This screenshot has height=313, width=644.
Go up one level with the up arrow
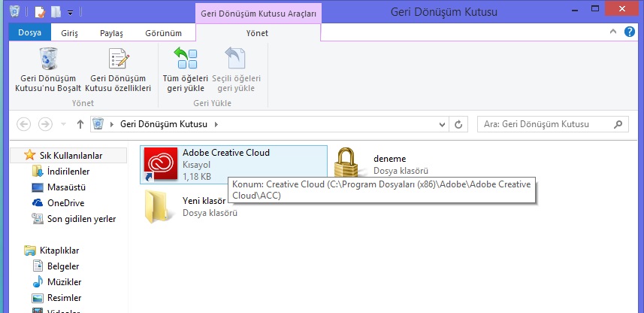tap(80, 124)
